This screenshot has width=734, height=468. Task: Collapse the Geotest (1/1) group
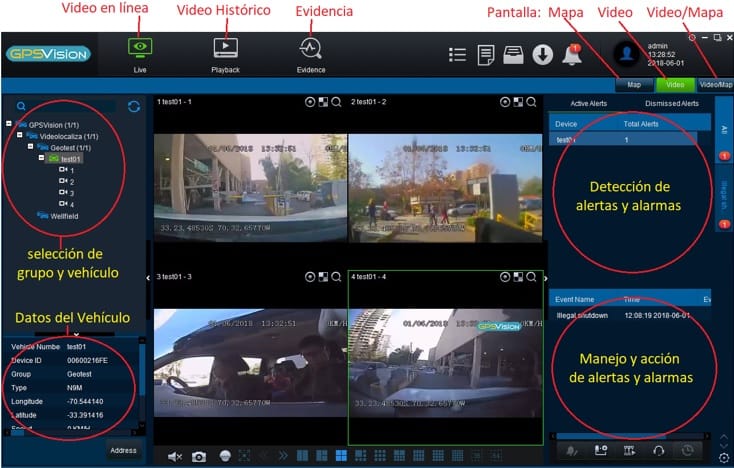point(30,146)
